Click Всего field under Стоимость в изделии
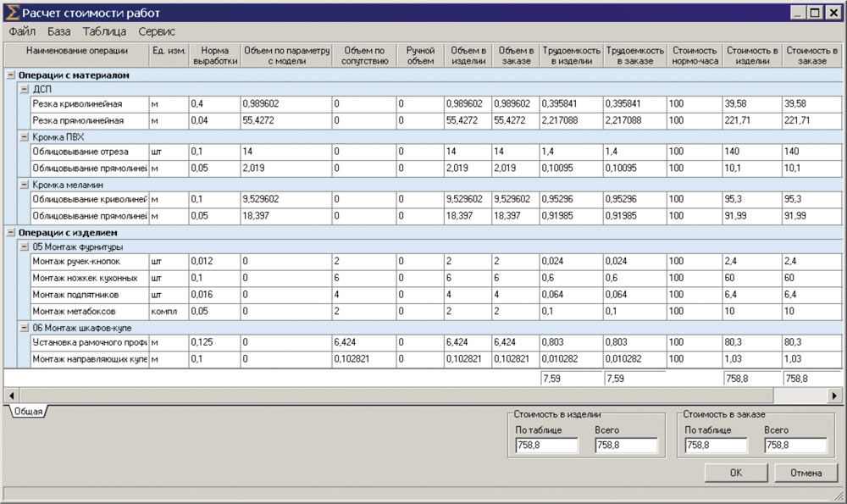The image size is (847, 504). (x=626, y=445)
